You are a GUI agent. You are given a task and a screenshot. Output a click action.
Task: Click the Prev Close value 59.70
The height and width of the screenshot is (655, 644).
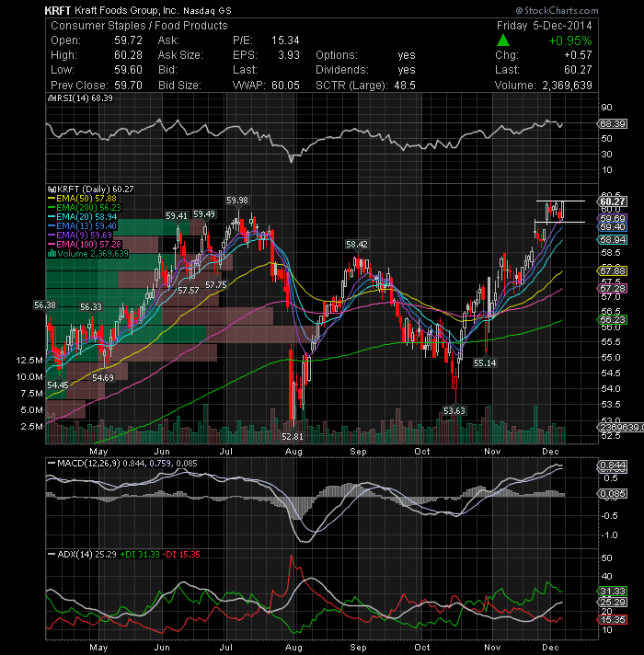[128, 86]
